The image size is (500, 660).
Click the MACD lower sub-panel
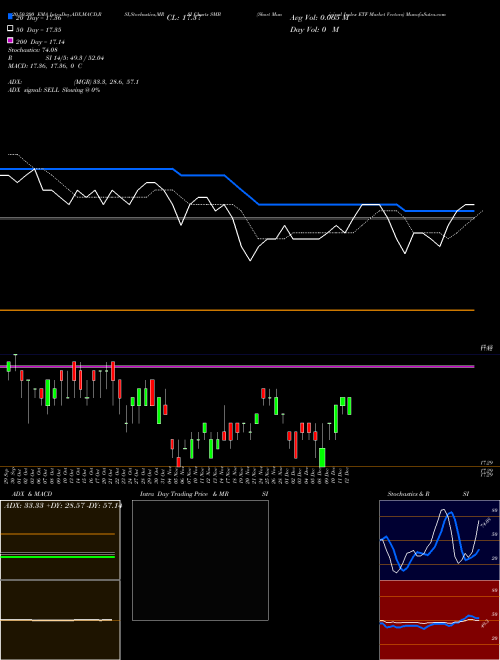pos(60,620)
